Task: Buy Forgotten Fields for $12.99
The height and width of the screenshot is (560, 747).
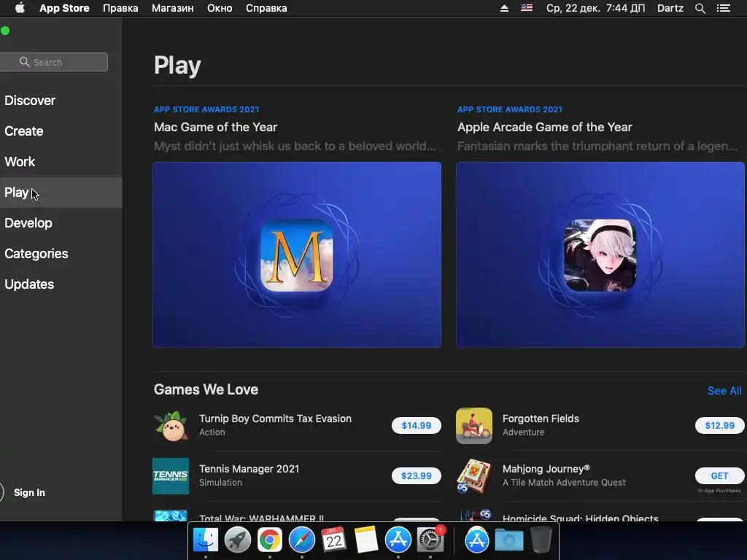Action: pyautogui.click(x=719, y=425)
